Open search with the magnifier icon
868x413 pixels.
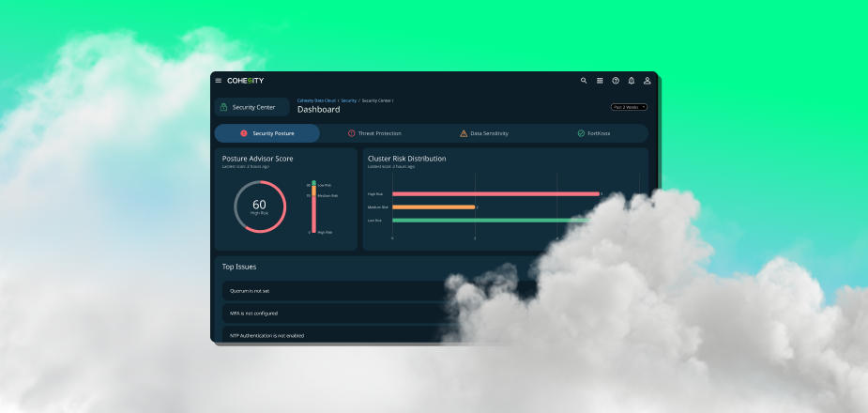click(584, 81)
